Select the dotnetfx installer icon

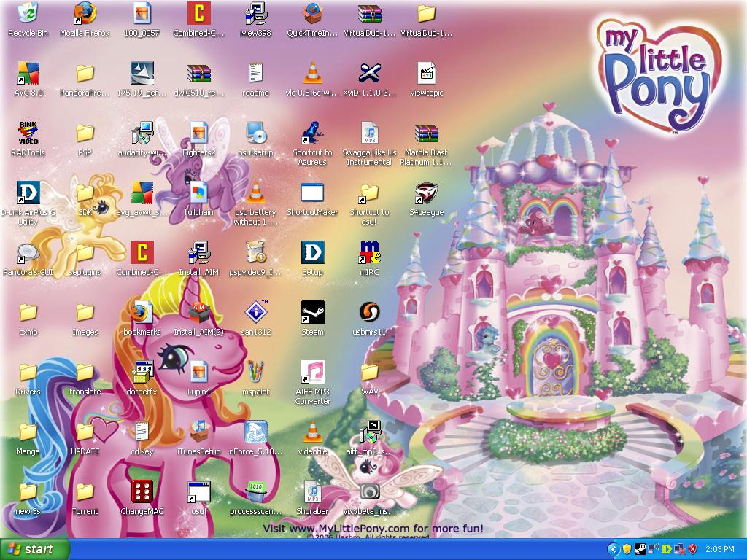pos(142,373)
